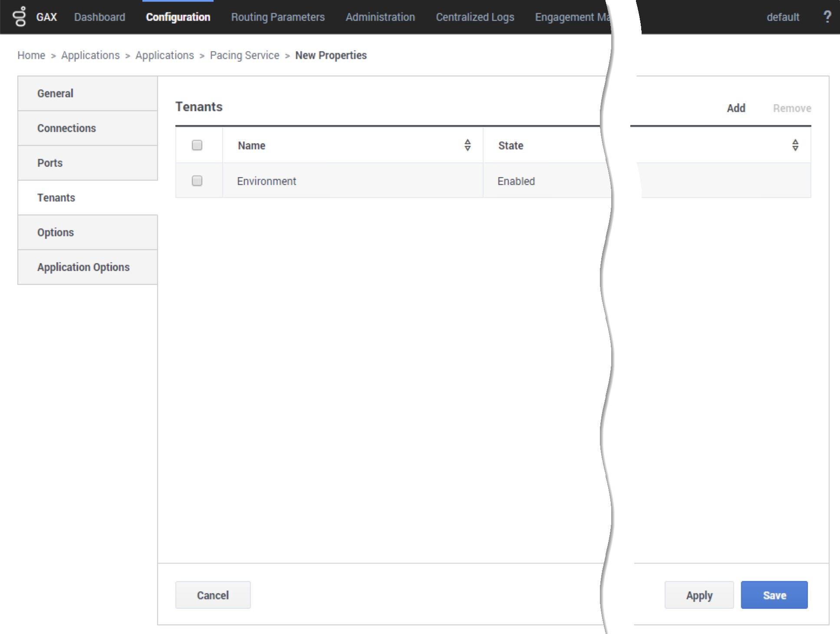840x634 pixels.
Task: Select the Application Options tab
Action: point(83,267)
